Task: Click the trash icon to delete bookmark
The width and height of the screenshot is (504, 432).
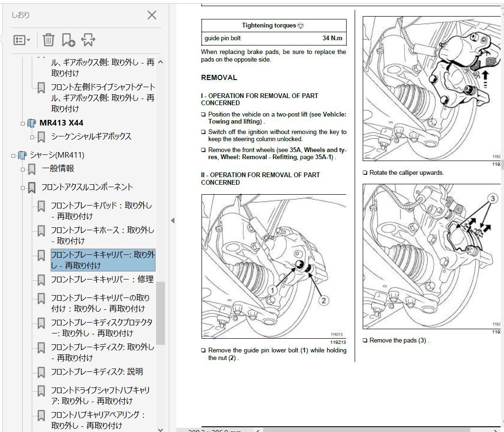Action: [x=48, y=40]
